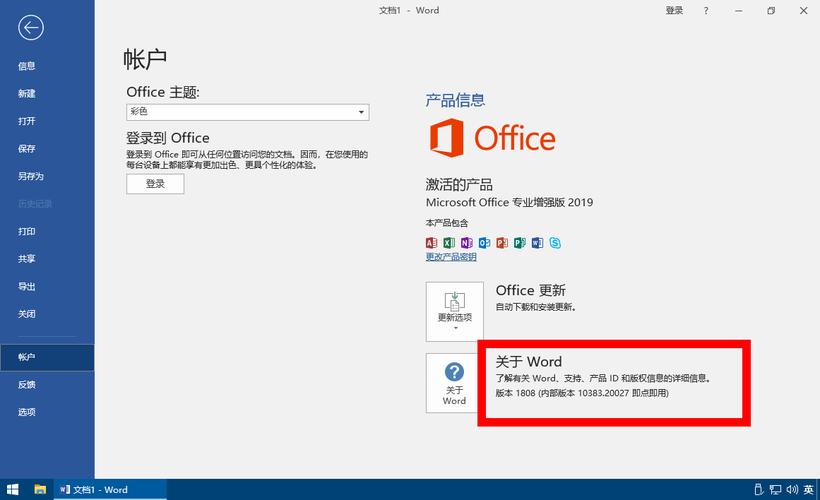Click the 彩色 theme dropdown arrow

click(x=361, y=112)
